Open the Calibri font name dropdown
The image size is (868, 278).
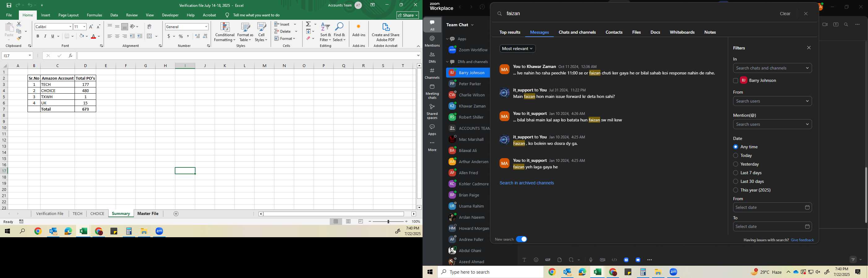pos(70,27)
